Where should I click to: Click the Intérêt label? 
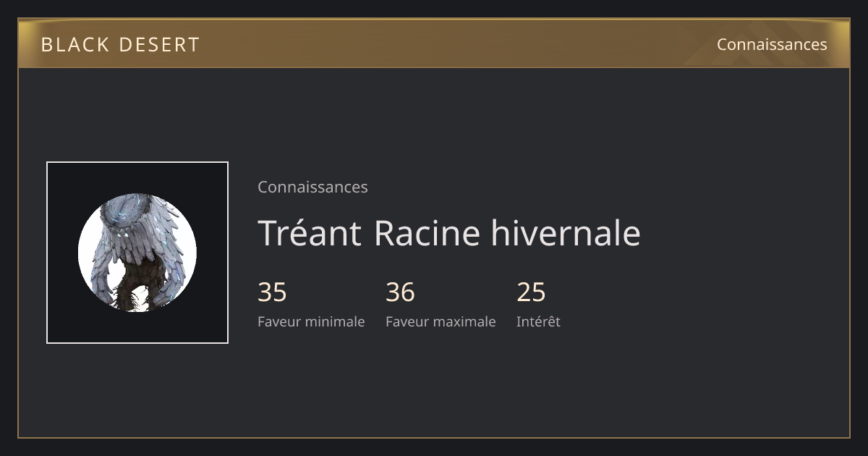point(538,321)
